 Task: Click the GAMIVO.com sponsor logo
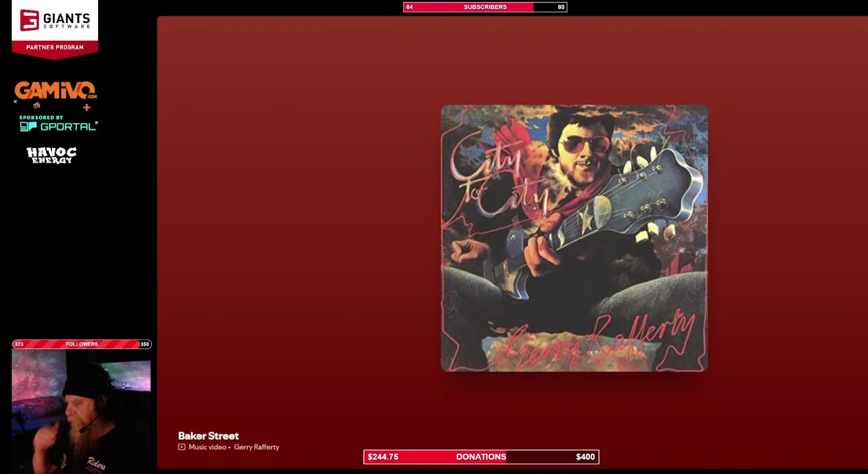coord(56,92)
